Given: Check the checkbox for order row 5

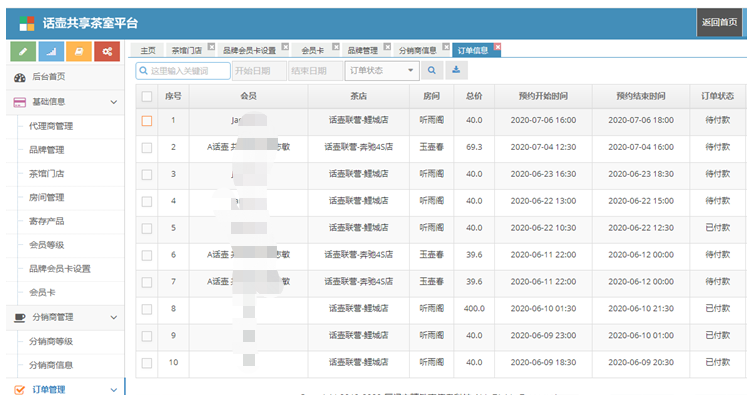Looking at the screenshot, I should click(x=147, y=228).
